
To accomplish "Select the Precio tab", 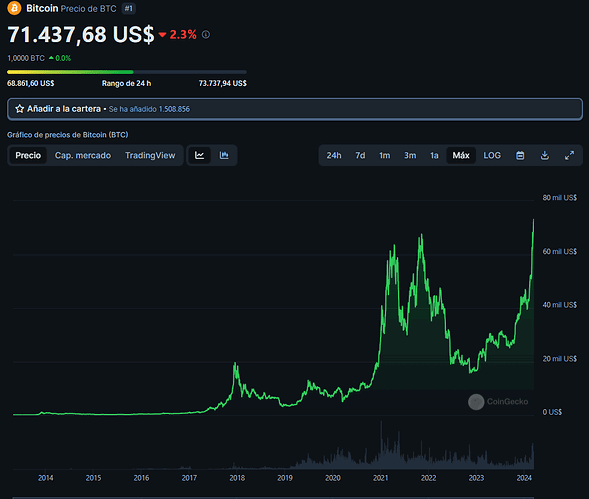I will [28, 155].
